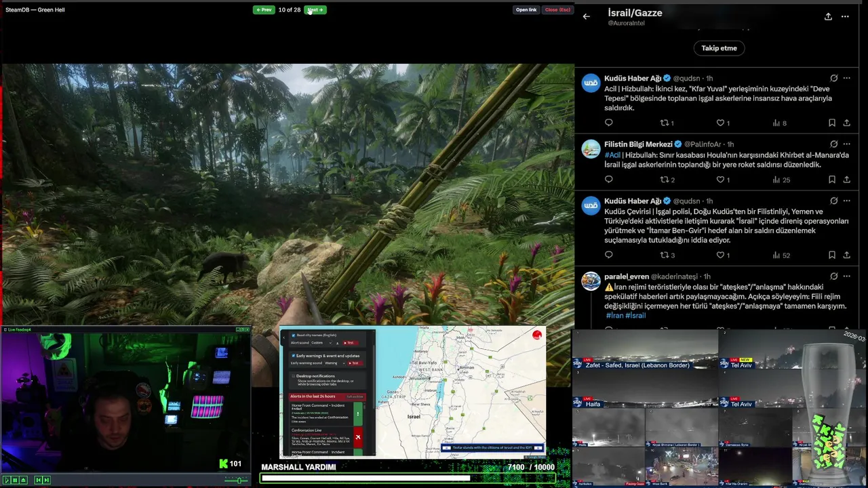Open more options for İsrail/Gazze list
868x488 pixels.
pyautogui.click(x=845, y=16)
